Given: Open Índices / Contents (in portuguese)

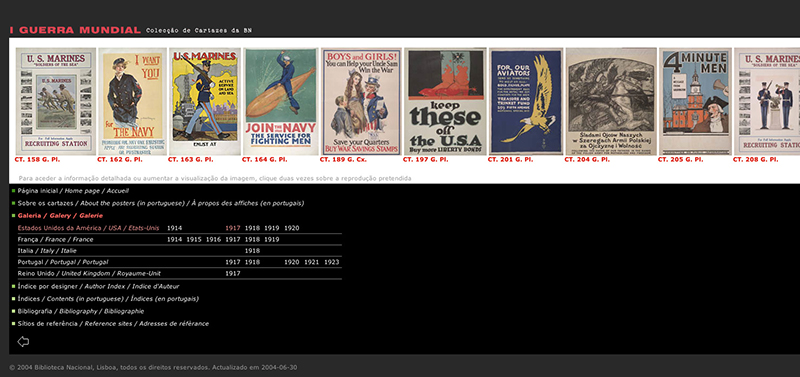Looking at the screenshot, I should tap(108, 299).
